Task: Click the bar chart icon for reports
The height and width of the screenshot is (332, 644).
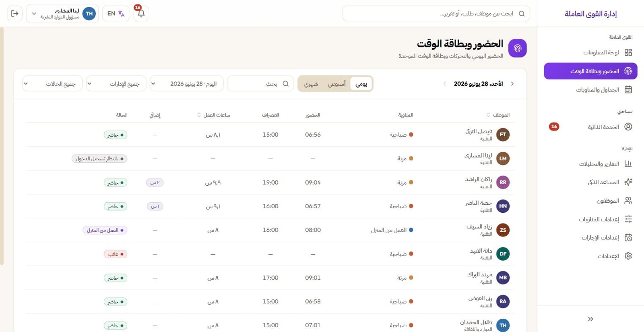Action: tap(628, 164)
